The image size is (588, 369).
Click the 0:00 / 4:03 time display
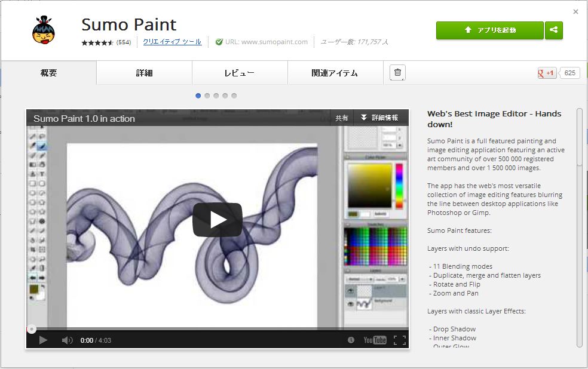(x=96, y=340)
